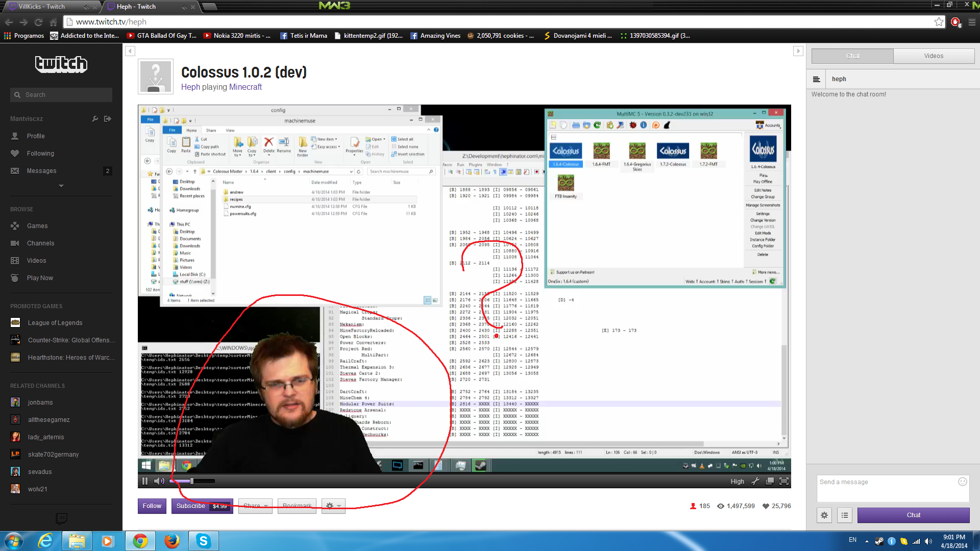The height and width of the screenshot is (551, 980).
Task: Collapse the right chat column with arrow toggle
Action: (798, 51)
